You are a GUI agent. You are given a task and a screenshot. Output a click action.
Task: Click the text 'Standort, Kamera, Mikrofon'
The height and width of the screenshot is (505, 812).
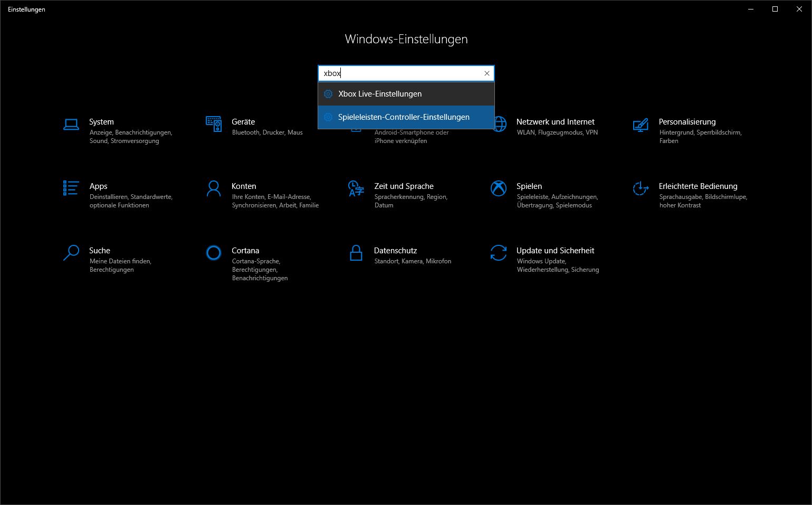point(413,261)
